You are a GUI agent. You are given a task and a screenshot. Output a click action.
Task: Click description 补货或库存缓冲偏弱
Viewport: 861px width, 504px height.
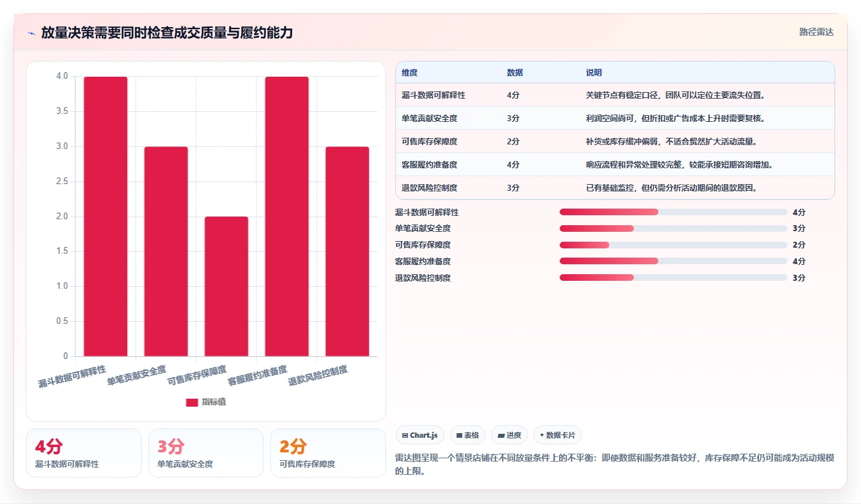[672, 142]
